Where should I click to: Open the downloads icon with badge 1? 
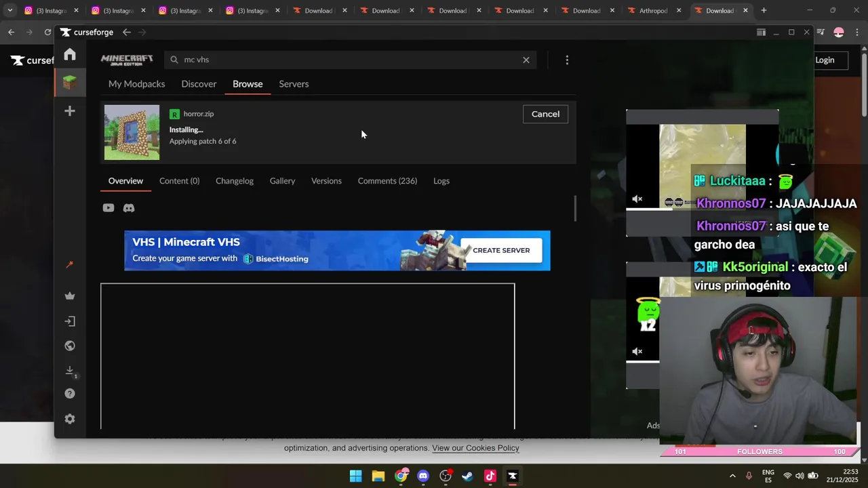tap(70, 371)
